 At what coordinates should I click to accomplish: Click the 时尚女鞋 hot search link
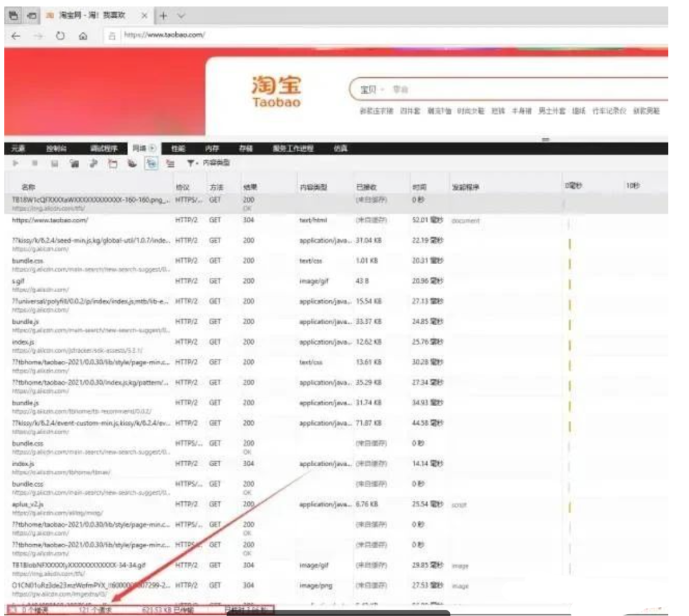coord(470,111)
